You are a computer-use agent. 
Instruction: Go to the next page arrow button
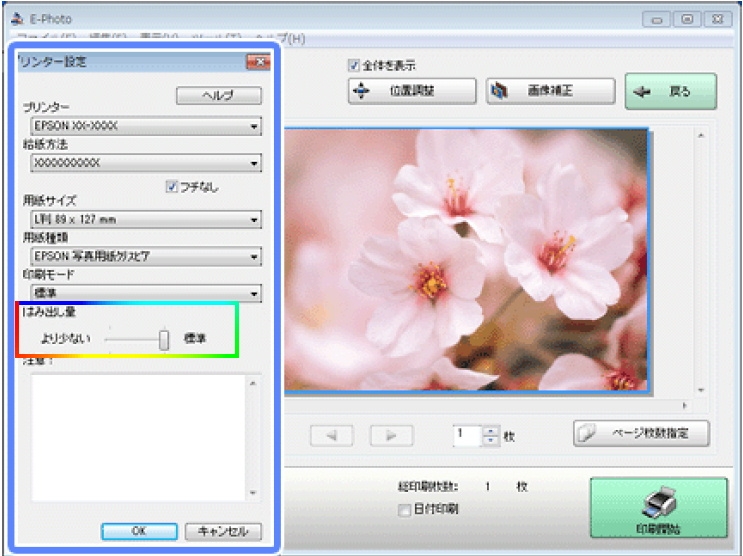pyautogui.click(x=391, y=436)
